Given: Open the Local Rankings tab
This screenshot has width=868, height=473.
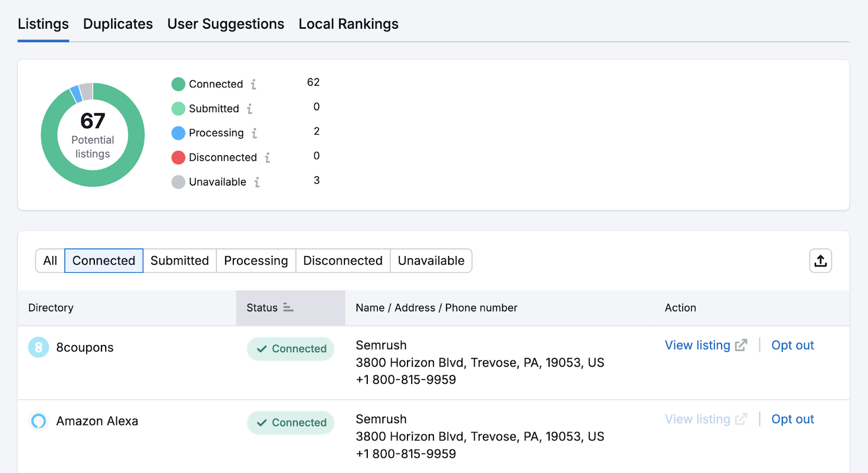Looking at the screenshot, I should pos(348,24).
